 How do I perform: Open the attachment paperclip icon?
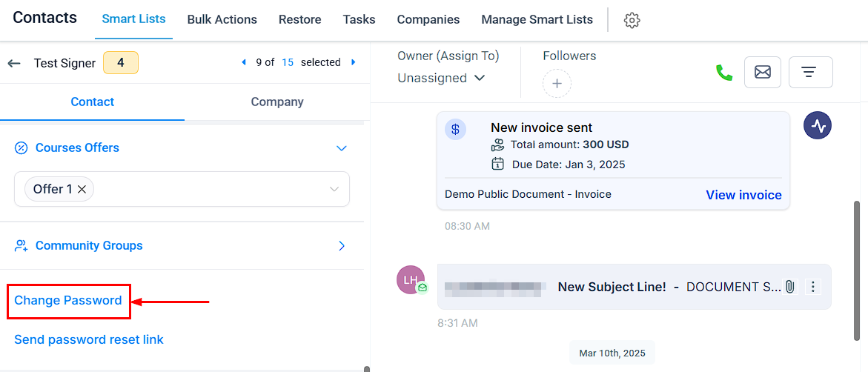(790, 287)
